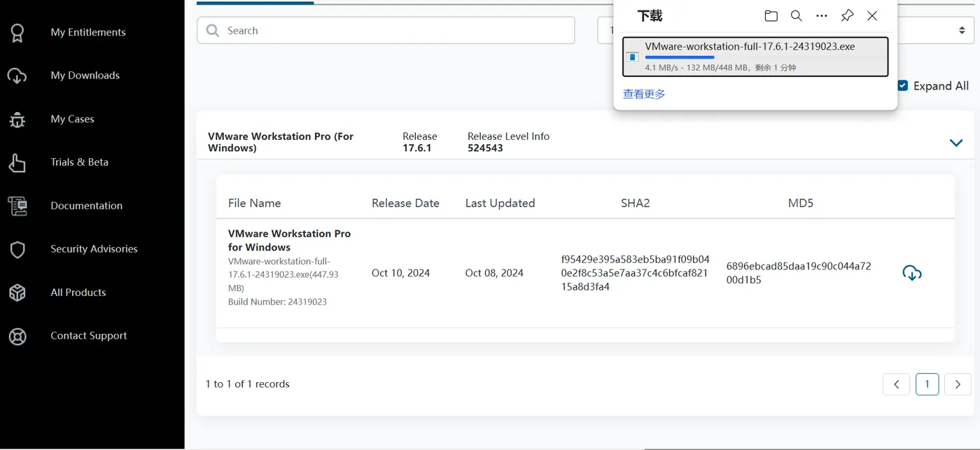Open downloads folder from download popup
Image resolution: width=980 pixels, height=450 pixels.
tap(771, 16)
